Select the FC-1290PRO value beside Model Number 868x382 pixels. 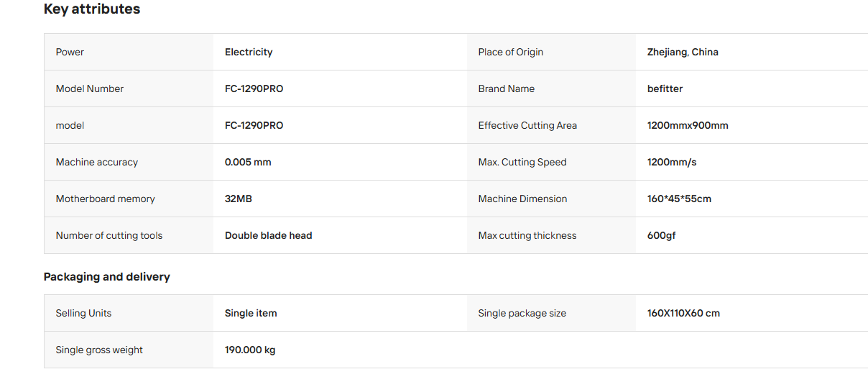pyautogui.click(x=254, y=88)
